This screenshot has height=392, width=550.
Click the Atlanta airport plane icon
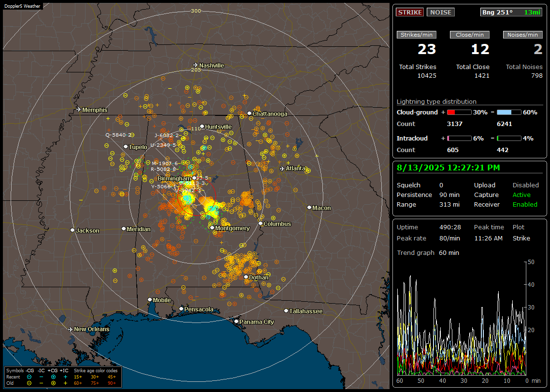282,168
